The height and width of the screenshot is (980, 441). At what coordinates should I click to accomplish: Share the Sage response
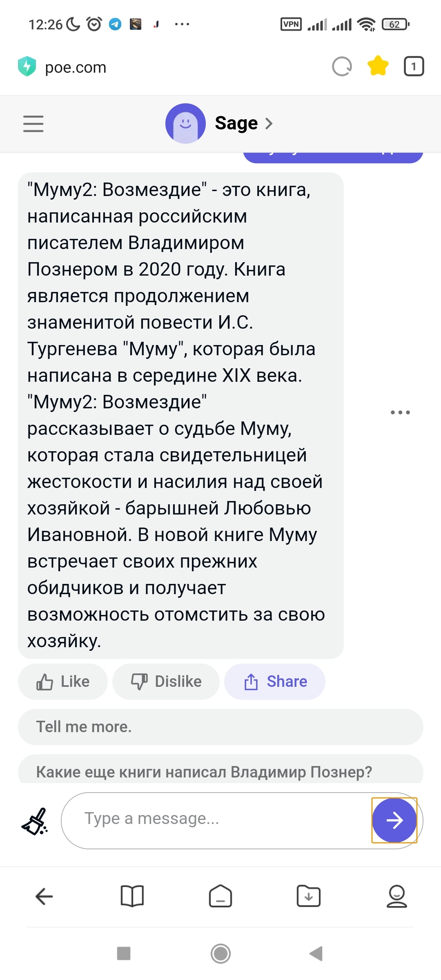(x=275, y=682)
